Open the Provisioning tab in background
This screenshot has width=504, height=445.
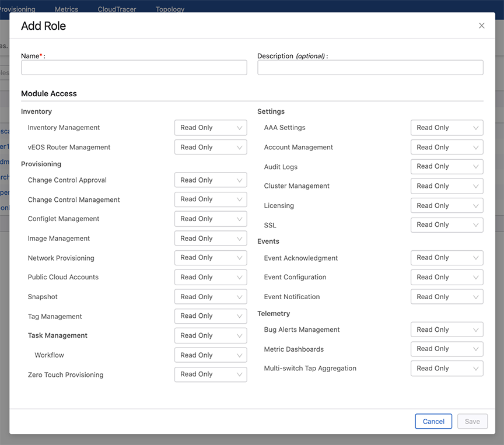(x=17, y=9)
